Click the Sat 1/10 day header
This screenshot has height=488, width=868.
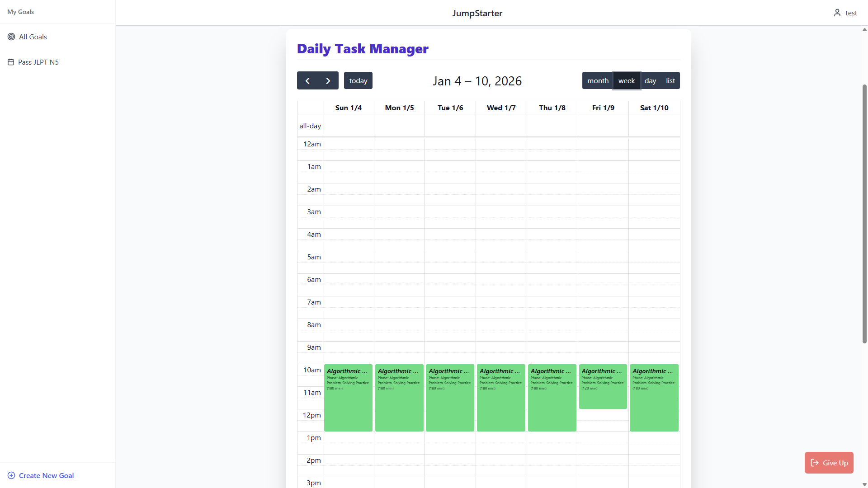coord(654,108)
